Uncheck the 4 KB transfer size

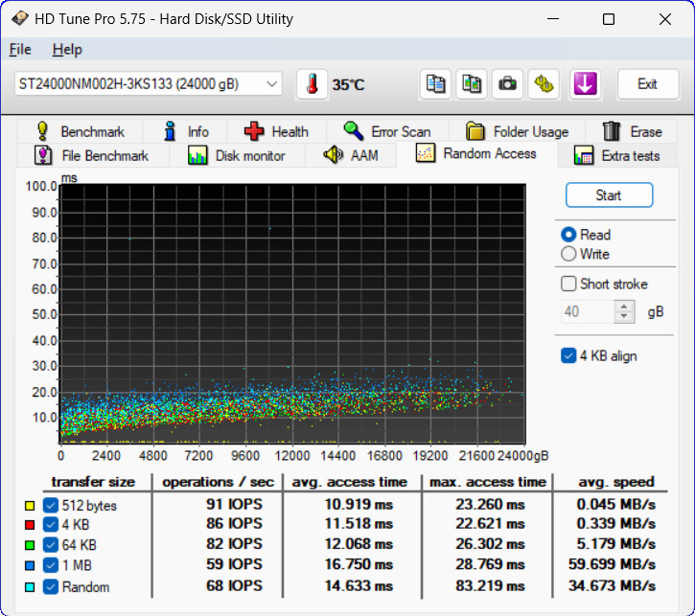coord(51,525)
